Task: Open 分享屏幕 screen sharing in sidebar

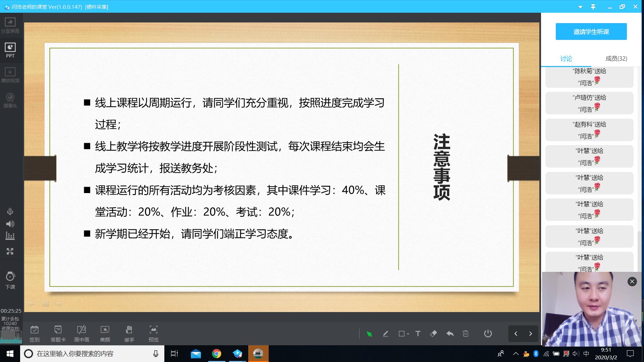Action: coord(10,25)
